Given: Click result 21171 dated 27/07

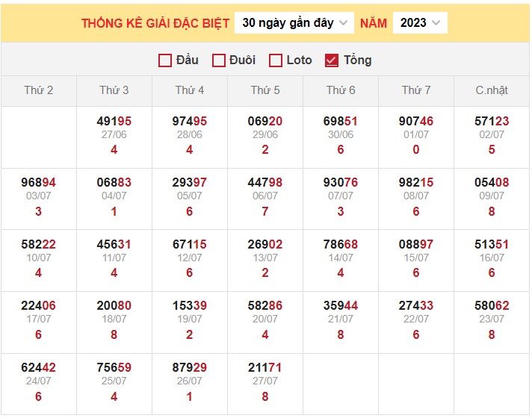Looking at the screenshot, I should tap(265, 367).
